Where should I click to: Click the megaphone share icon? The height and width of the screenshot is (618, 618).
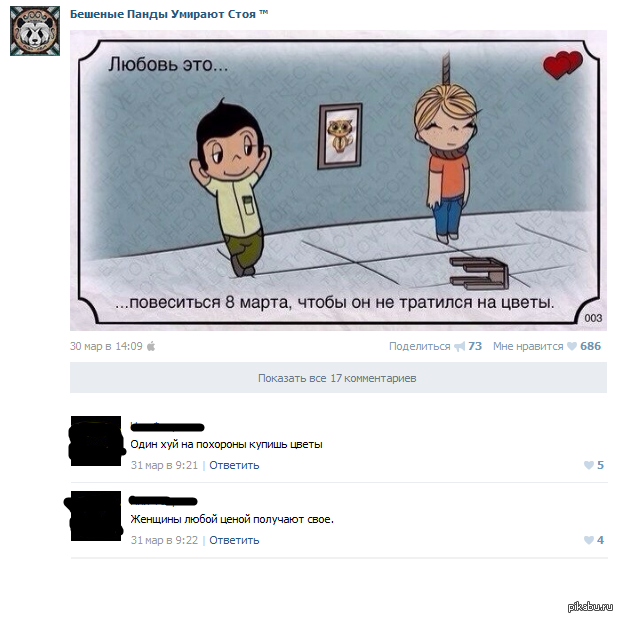coord(460,346)
